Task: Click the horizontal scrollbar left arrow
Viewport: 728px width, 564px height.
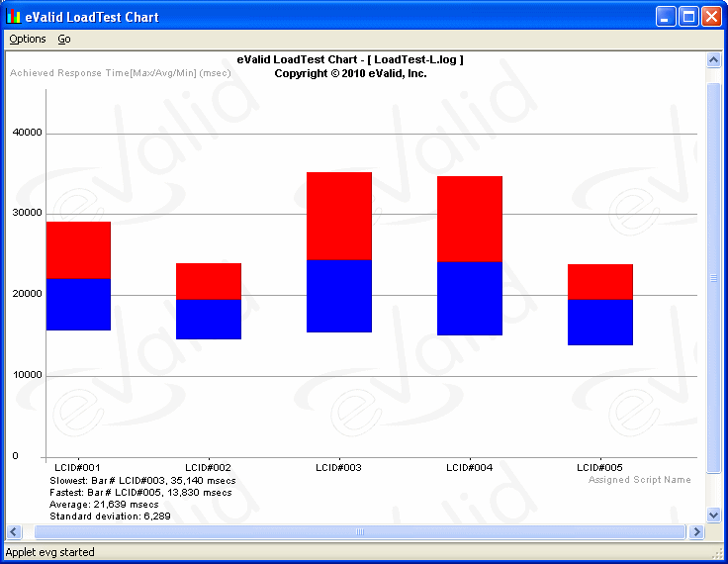Action: tap(14, 532)
